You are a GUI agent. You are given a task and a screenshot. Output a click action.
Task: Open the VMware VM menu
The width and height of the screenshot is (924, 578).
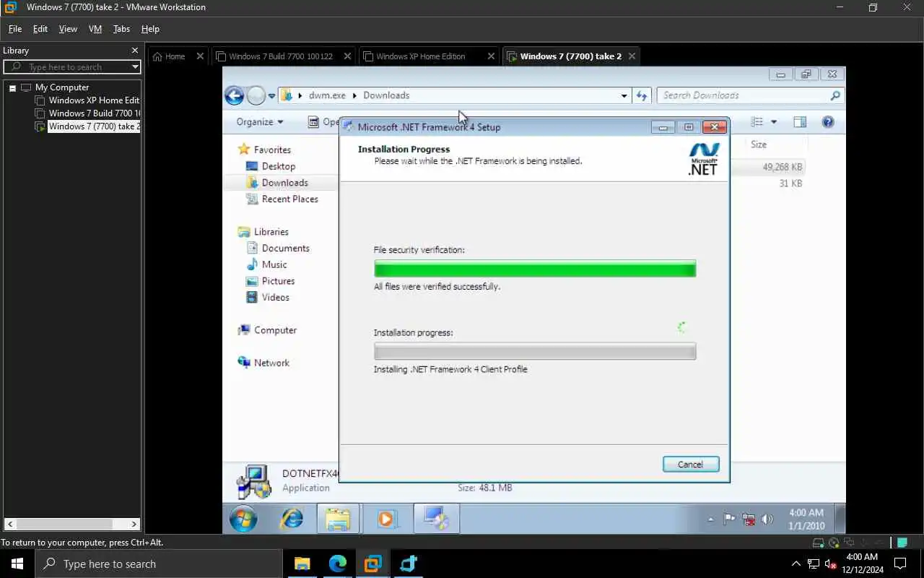pyautogui.click(x=95, y=29)
